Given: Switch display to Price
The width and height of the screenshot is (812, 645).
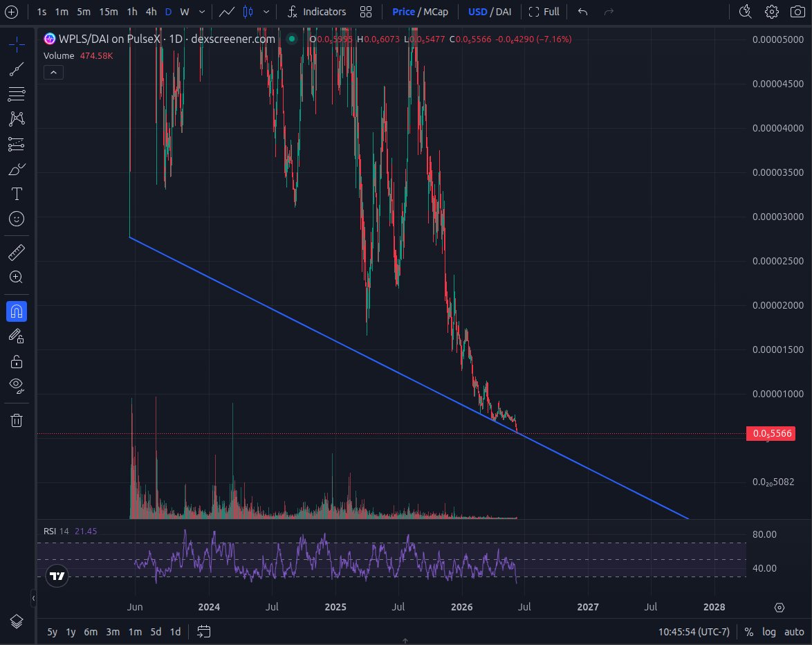Looking at the screenshot, I should [x=403, y=12].
